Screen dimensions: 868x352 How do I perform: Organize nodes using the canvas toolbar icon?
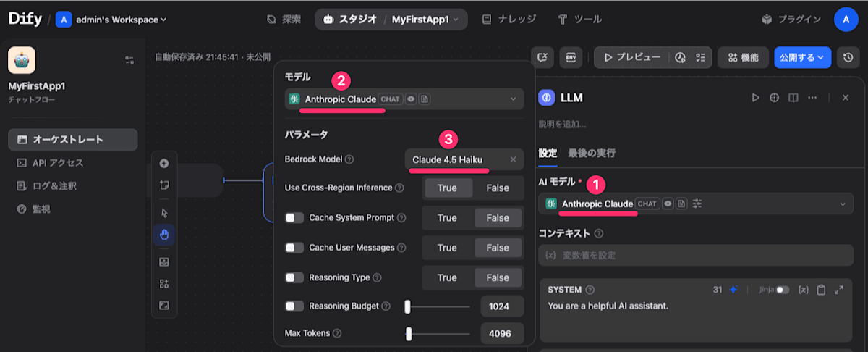(x=164, y=283)
